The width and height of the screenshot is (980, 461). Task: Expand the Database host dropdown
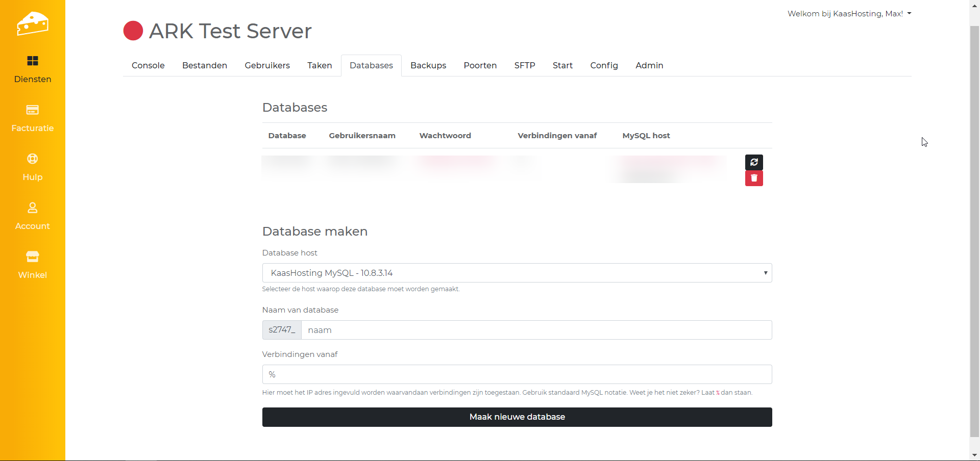pos(517,273)
